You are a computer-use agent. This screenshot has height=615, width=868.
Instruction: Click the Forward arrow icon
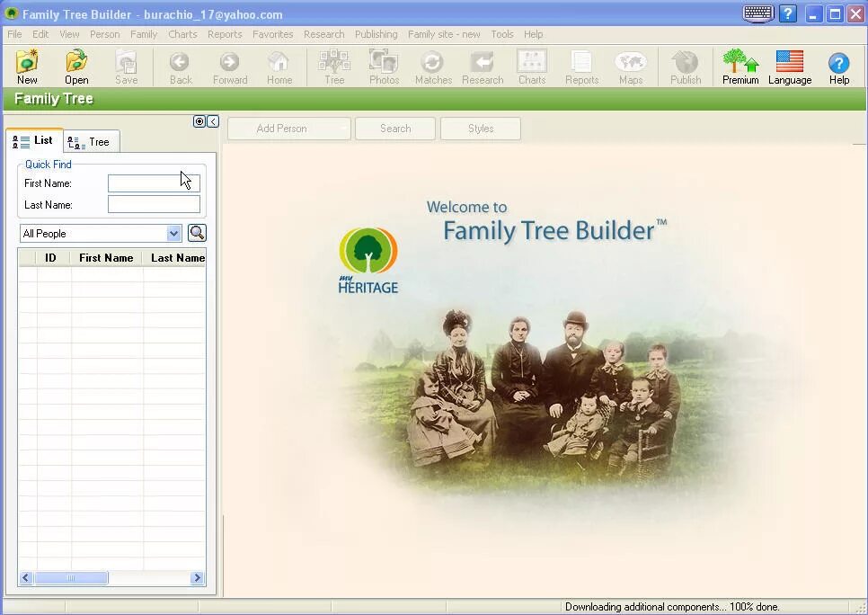(x=230, y=67)
